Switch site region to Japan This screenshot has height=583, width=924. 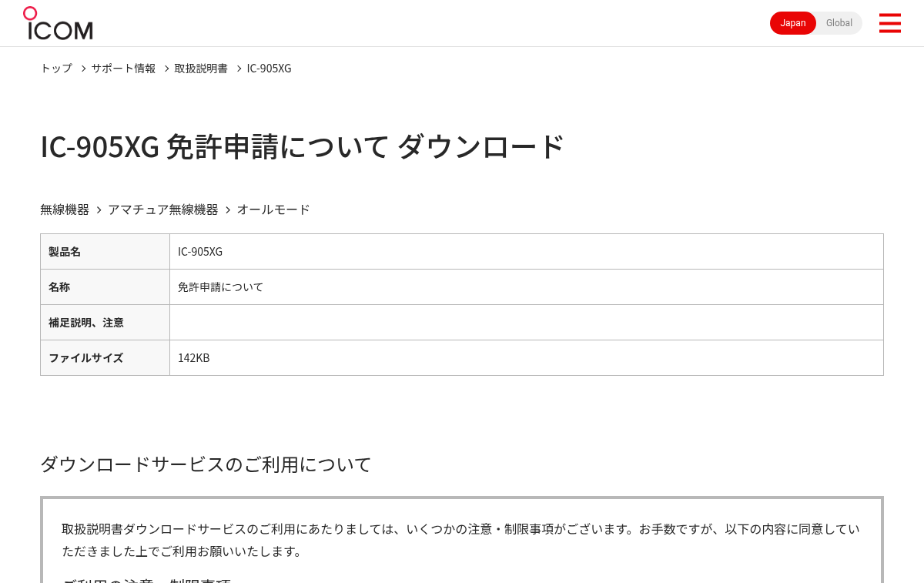pyautogui.click(x=793, y=23)
